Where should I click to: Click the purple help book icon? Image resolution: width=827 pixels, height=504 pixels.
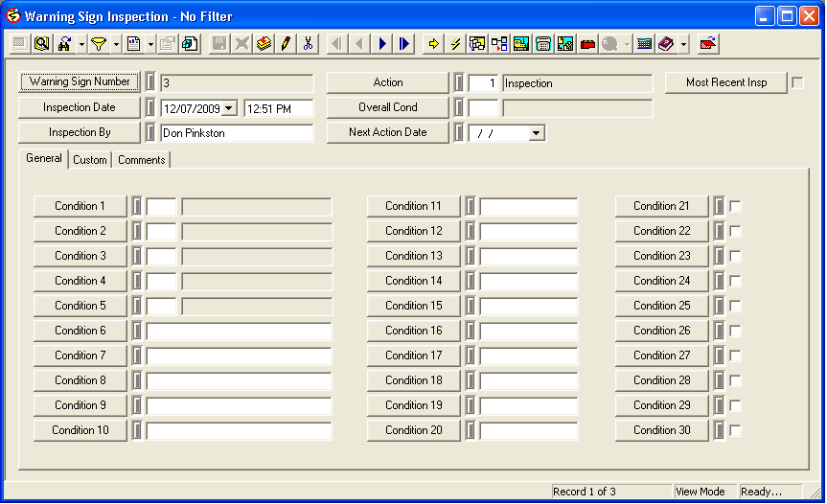coord(665,43)
